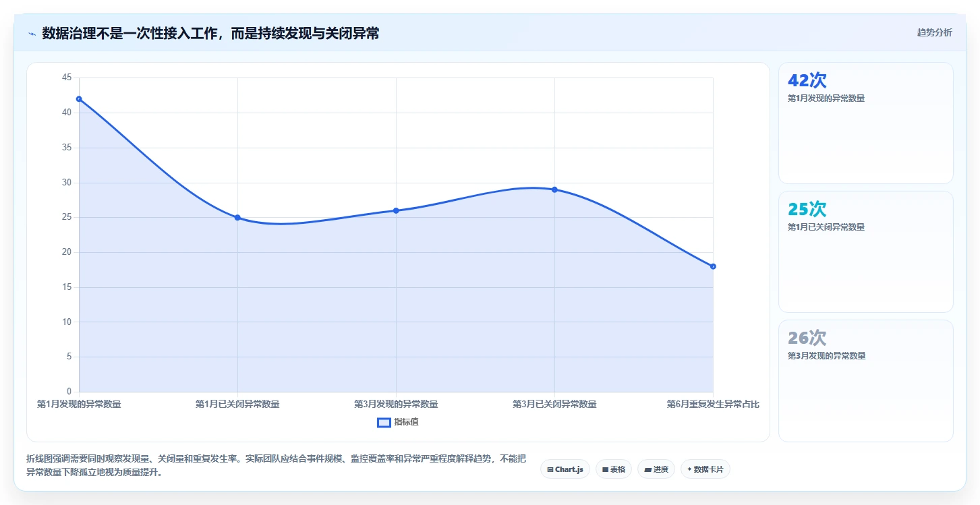Click y-axis tick label 30
Screen dimensions: 980x505
pyautogui.click(x=66, y=183)
